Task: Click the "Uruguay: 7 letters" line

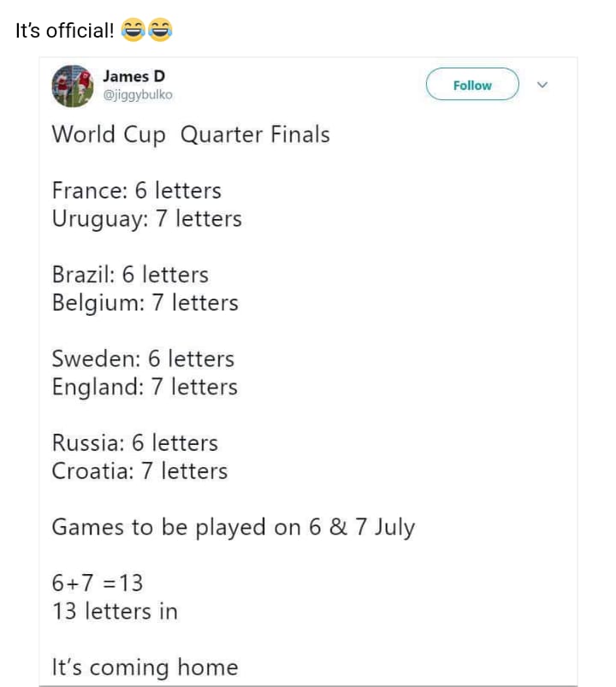Action: coord(146,219)
